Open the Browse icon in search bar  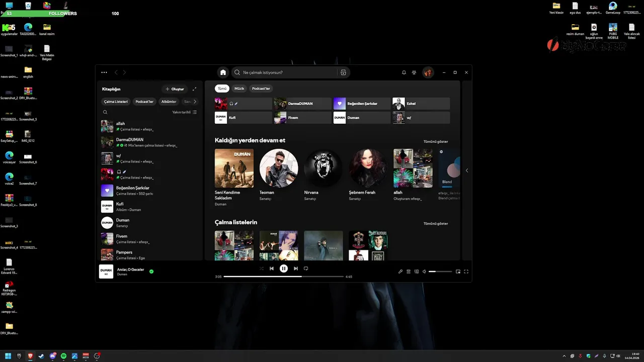(x=343, y=72)
